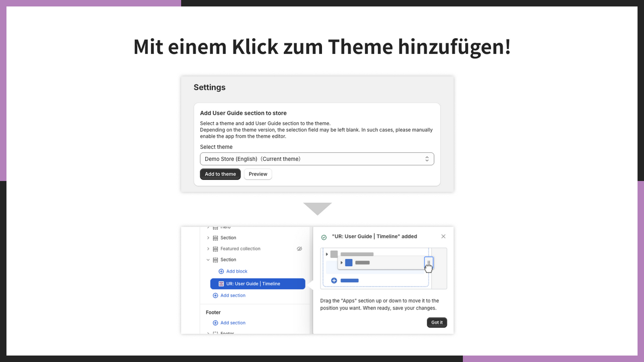Click the Settings heading
The width and height of the screenshot is (644, 362).
tap(209, 87)
